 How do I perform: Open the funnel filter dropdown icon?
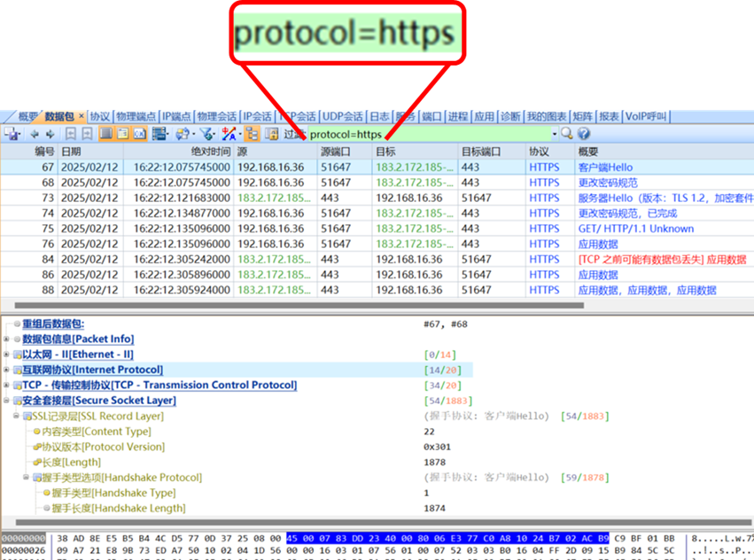(x=207, y=134)
